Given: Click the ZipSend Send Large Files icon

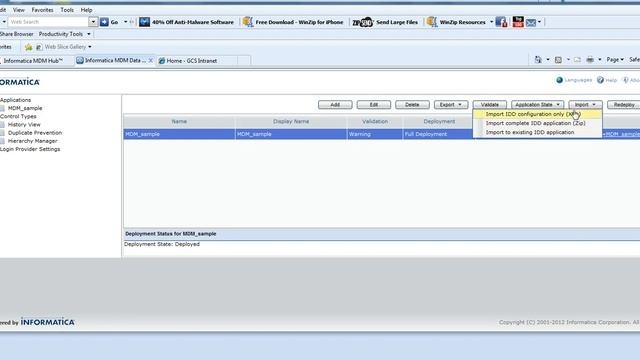Looking at the screenshot, I should coord(362,22).
